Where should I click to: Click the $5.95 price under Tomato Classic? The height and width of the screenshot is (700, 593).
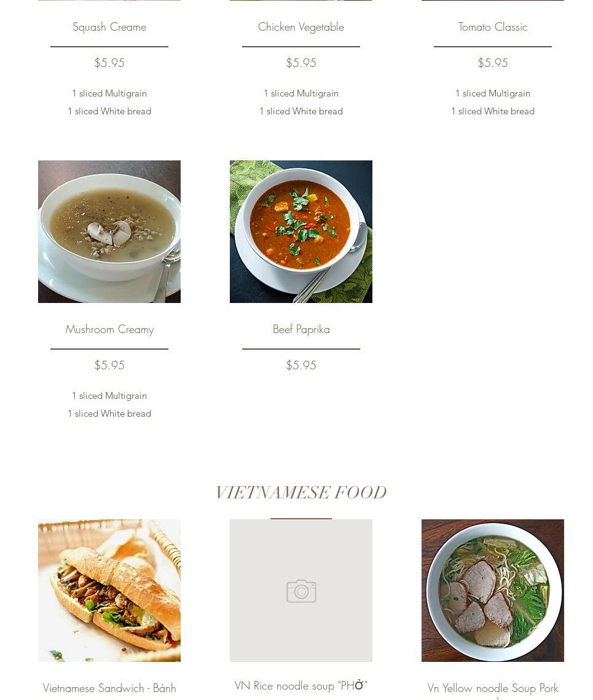click(x=493, y=63)
